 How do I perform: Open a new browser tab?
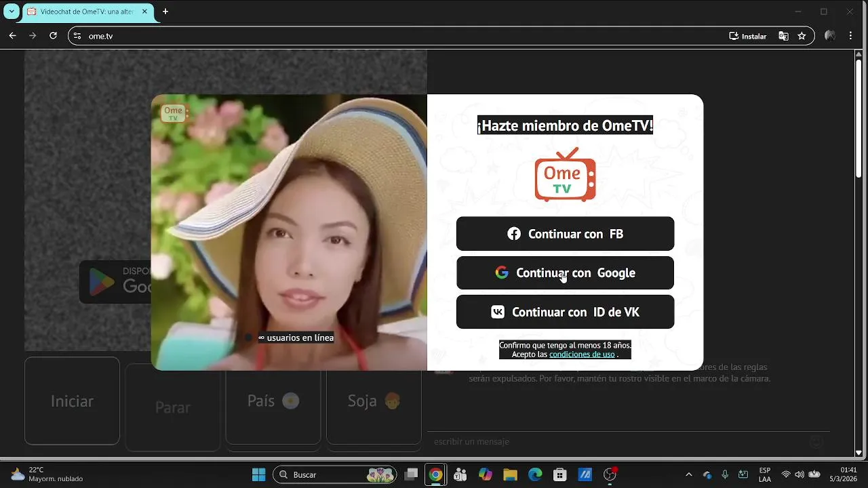[x=165, y=12]
